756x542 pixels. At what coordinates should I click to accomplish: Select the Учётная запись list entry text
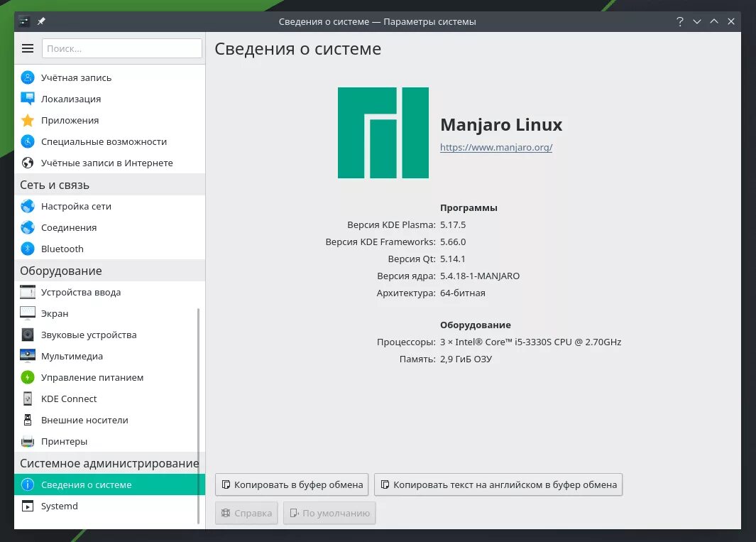(x=76, y=77)
